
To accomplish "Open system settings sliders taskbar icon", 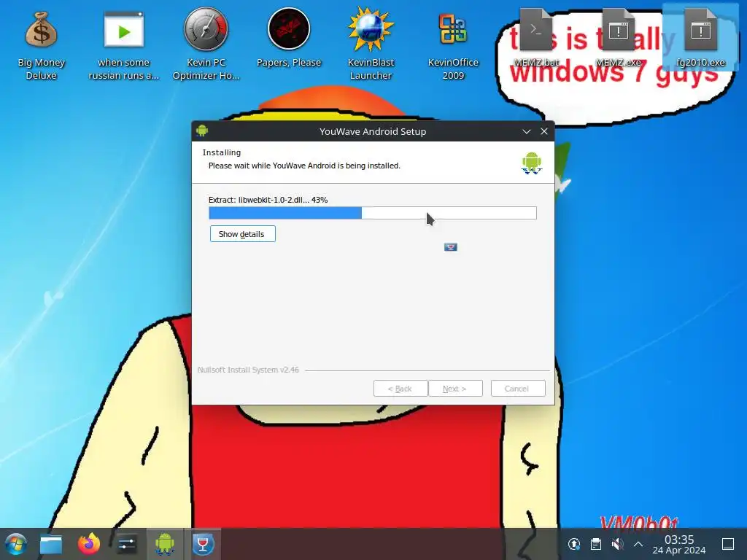I will 127,544.
